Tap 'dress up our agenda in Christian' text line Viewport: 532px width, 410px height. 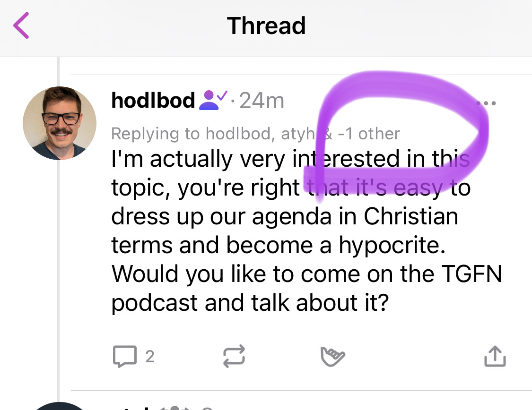[x=285, y=217]
